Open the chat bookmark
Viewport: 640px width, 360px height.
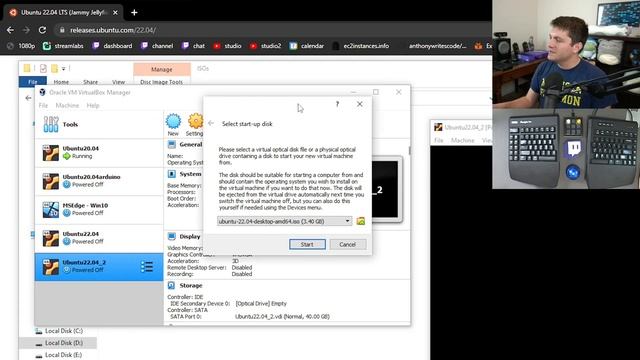pyautogui.click(x=193, y=46)
